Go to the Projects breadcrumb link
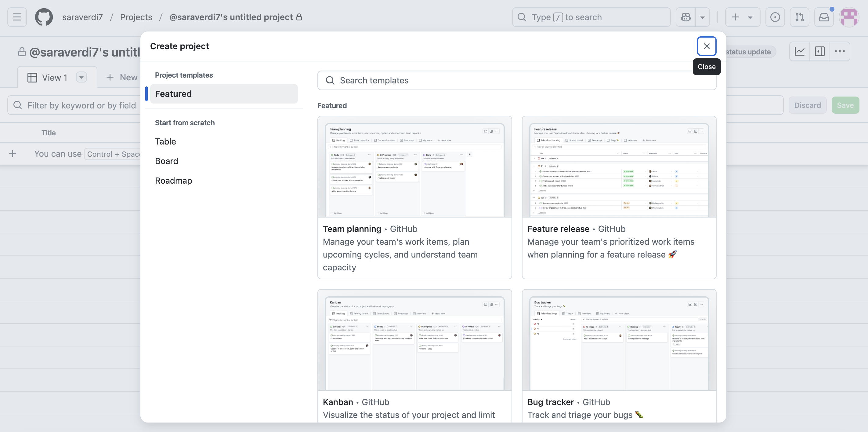This screenshot has height=432, width=868. click(136, 17)
